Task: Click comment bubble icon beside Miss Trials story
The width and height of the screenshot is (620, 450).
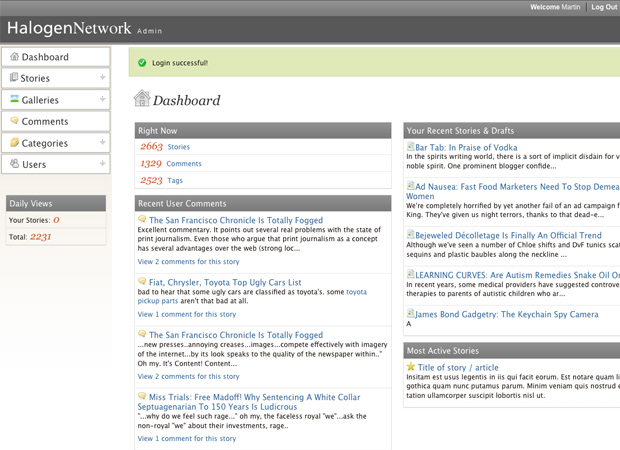Action: (x=142, y=395)
